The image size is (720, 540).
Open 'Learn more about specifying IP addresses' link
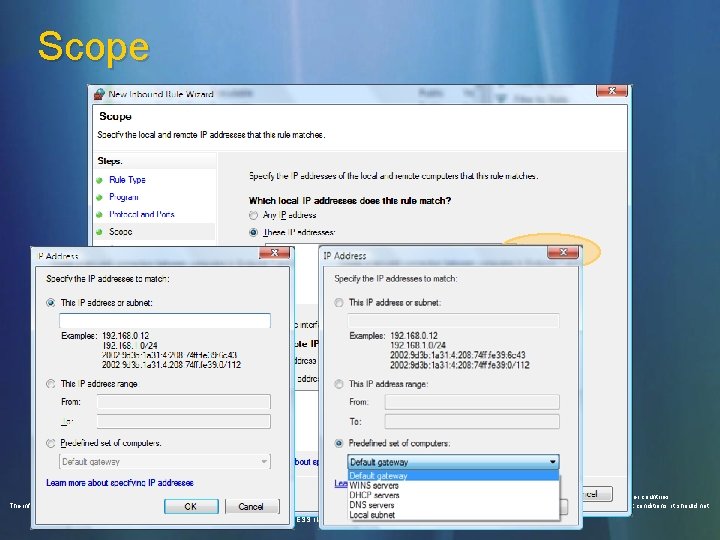point(120,483)
